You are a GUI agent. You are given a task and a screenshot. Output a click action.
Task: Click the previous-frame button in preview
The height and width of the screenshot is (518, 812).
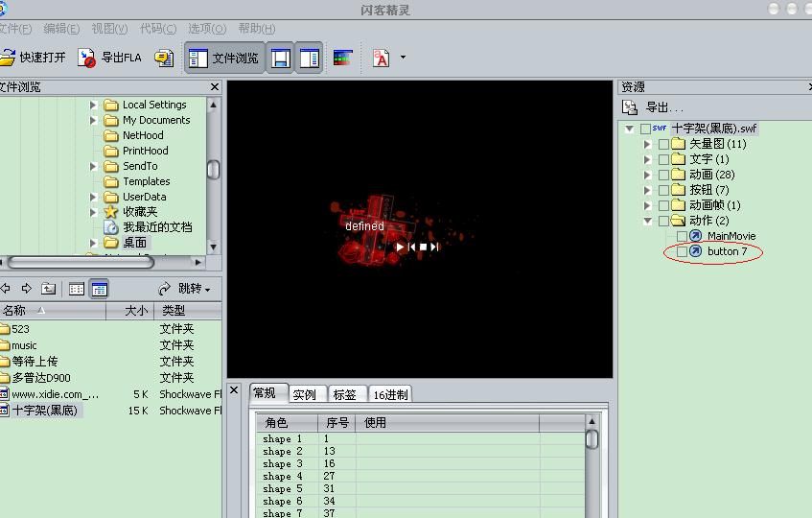tap(411, 247)
